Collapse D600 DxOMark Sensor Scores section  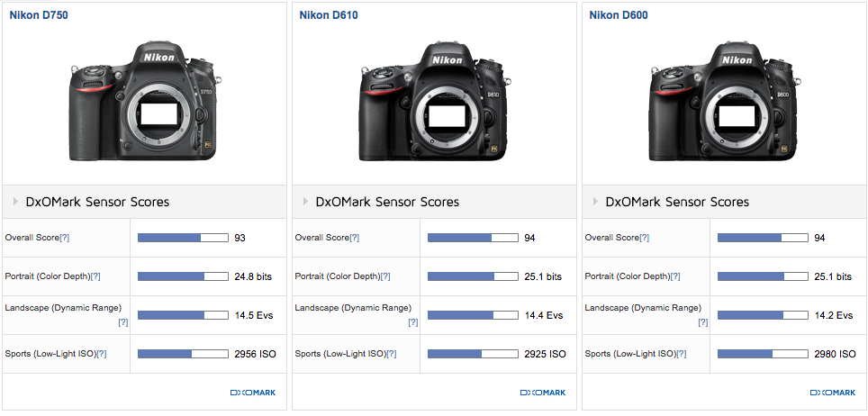point(595,202)
